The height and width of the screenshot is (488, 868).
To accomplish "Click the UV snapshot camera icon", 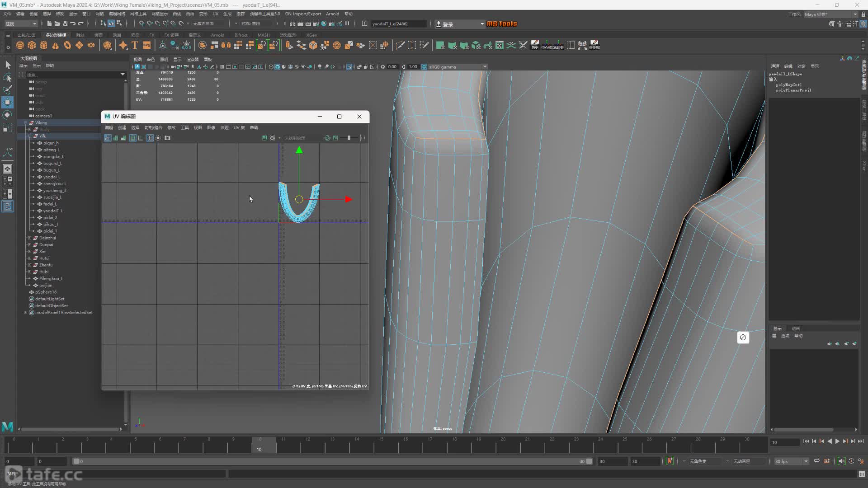I will [x=168, y=138].
